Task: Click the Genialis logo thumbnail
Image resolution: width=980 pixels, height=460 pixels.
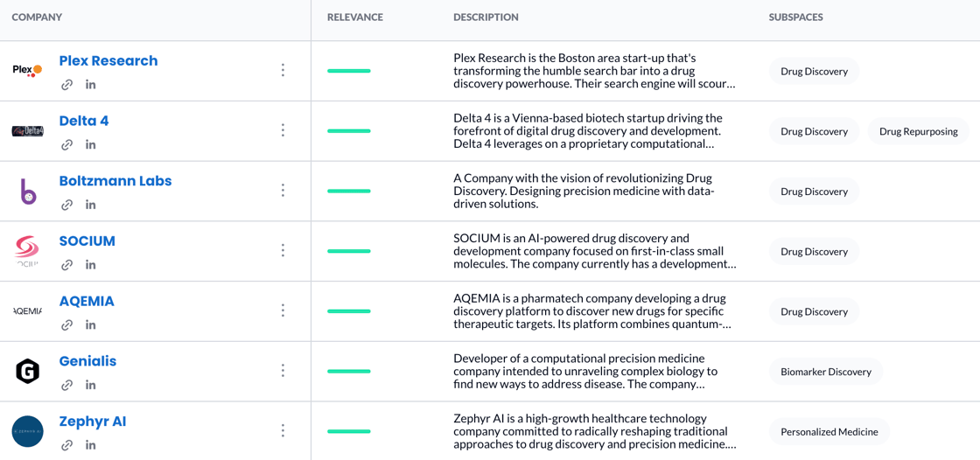Action: (28, 371)
